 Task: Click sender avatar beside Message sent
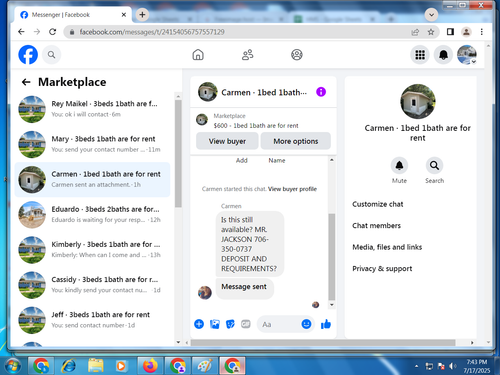[x=205, y=293]
